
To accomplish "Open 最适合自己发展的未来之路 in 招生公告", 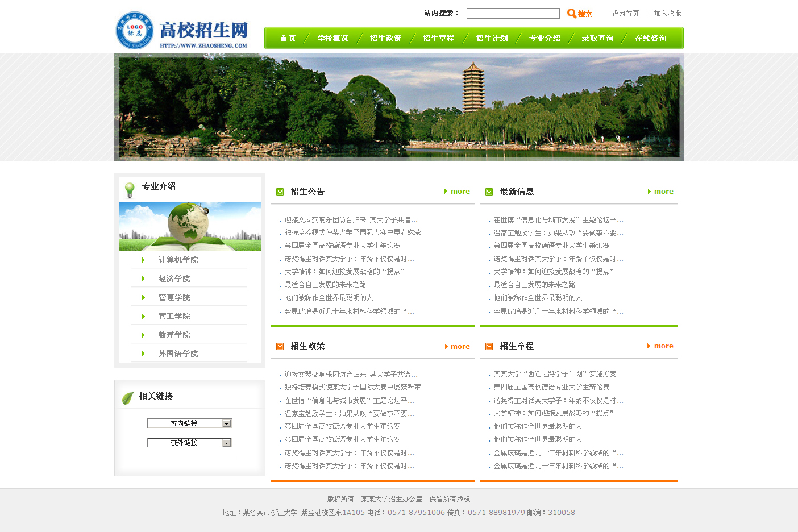I will 325,285.
